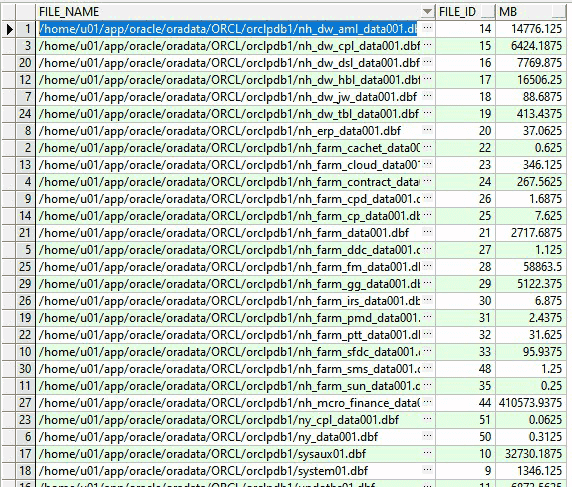The width and height of the screenshot is (572, 487).
Task: Open ellipsis editor for nh_dw_hbl_data001 row
Action: pyautogui.click(x=428, y=80)
